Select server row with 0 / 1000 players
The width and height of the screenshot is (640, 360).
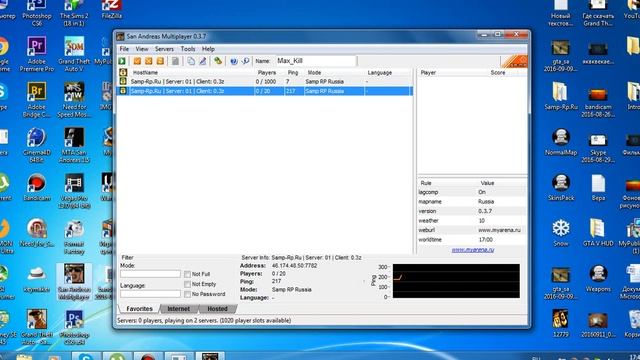tap(265, 82)
